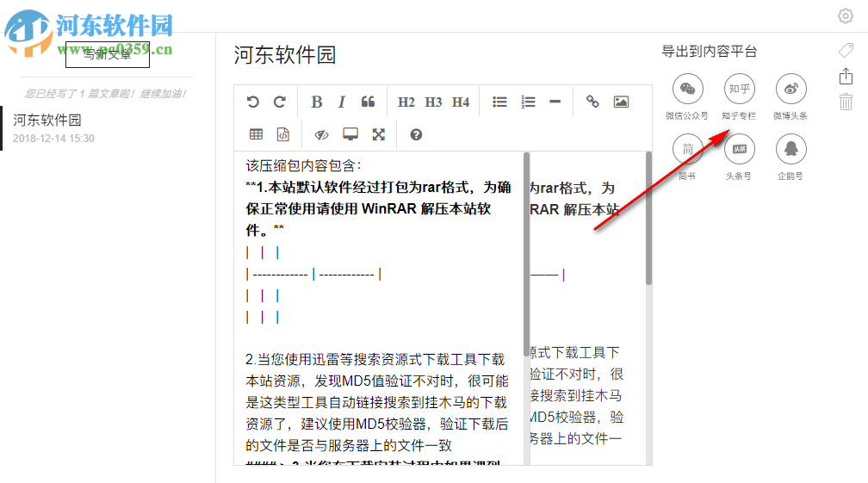Toggle side-by-side view with monitor icon
Image resolution: width=868 pixels, height=483 pixels.
pos(350,134)
